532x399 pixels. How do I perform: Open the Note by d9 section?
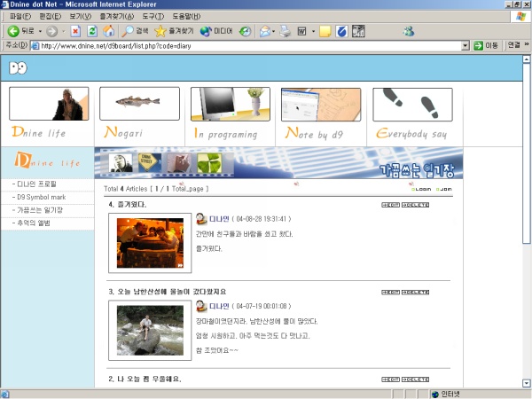pos(321,113)
